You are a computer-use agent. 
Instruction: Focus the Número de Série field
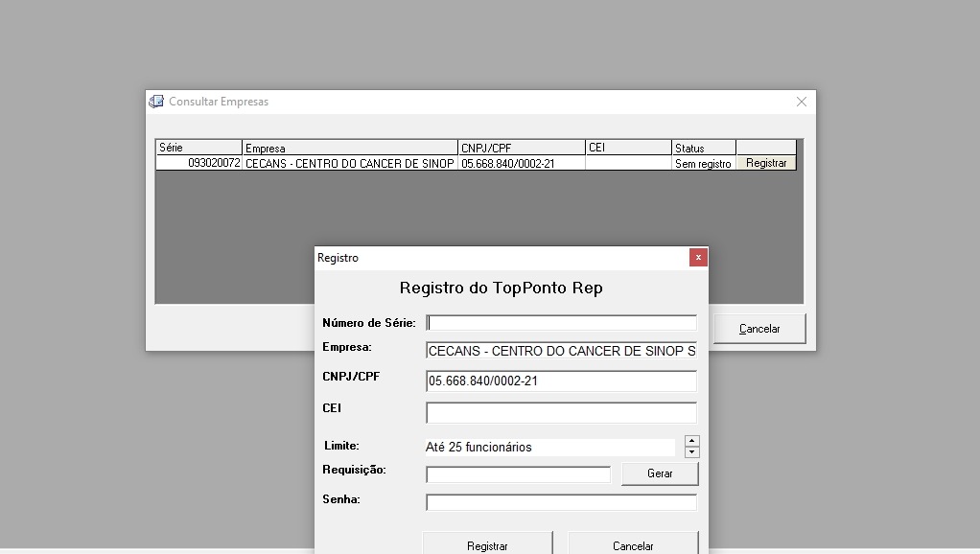coord(561,323)
